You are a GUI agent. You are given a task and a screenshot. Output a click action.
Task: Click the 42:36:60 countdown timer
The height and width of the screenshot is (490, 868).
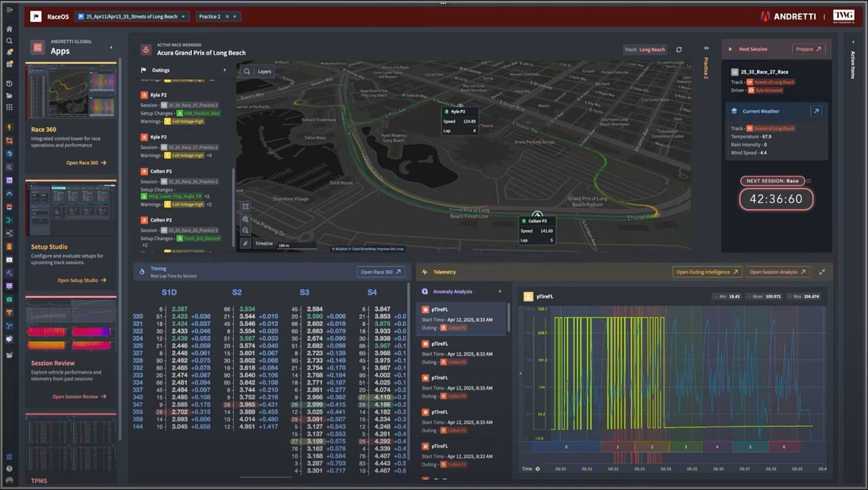pyautogui.click(x=776, y=199)
